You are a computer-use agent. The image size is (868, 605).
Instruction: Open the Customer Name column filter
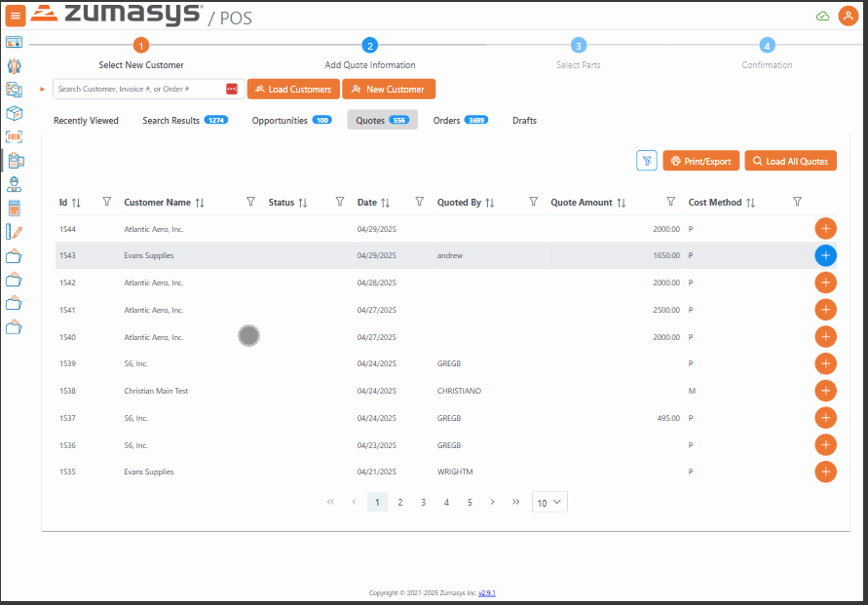(249, 202)
